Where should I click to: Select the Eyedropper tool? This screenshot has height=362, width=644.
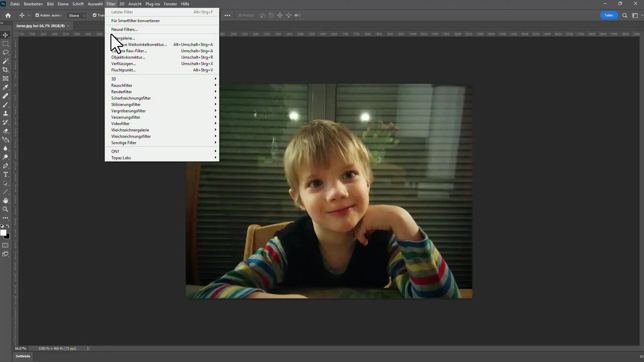(x=5, y=87)
